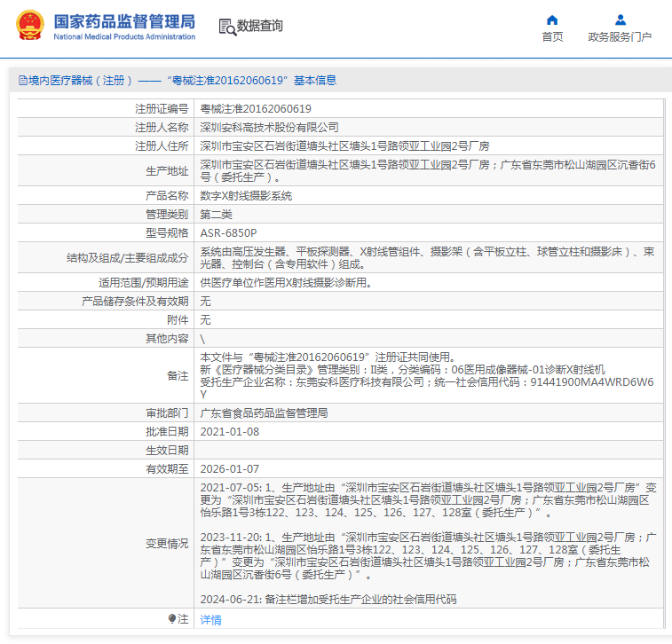672x644 pixels.
Task: Click the National Medical Products Administration English subtitle
Action: point(124,37)
